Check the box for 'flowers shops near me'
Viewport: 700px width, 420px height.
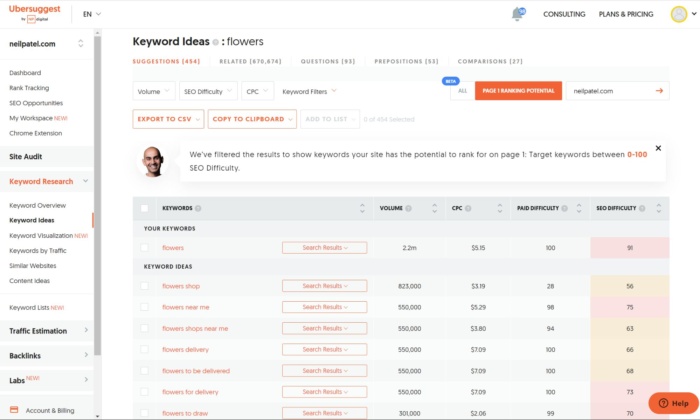144,329
